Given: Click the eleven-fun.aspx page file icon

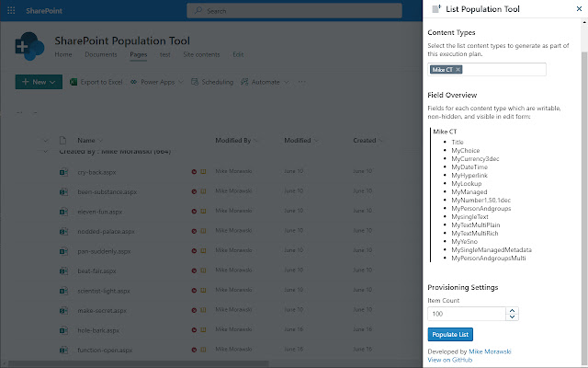Looking at the screenshot, I should tap(63, 212).
